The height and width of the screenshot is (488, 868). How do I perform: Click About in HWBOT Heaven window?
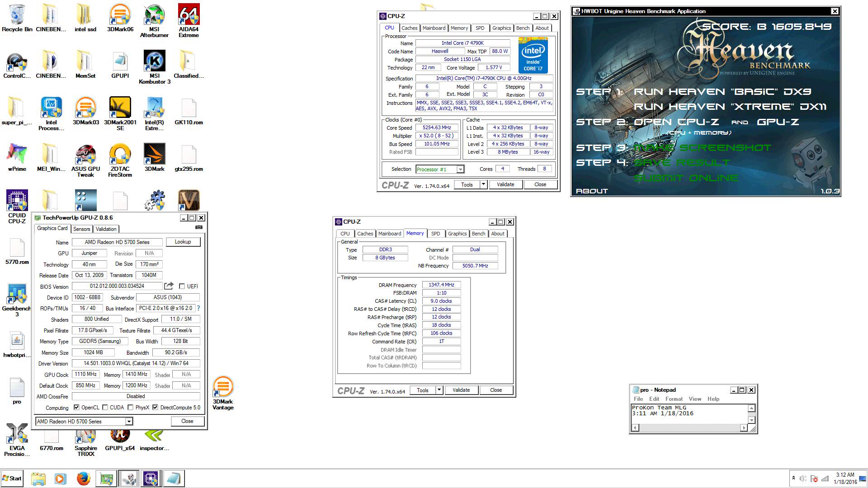point(592,191)
